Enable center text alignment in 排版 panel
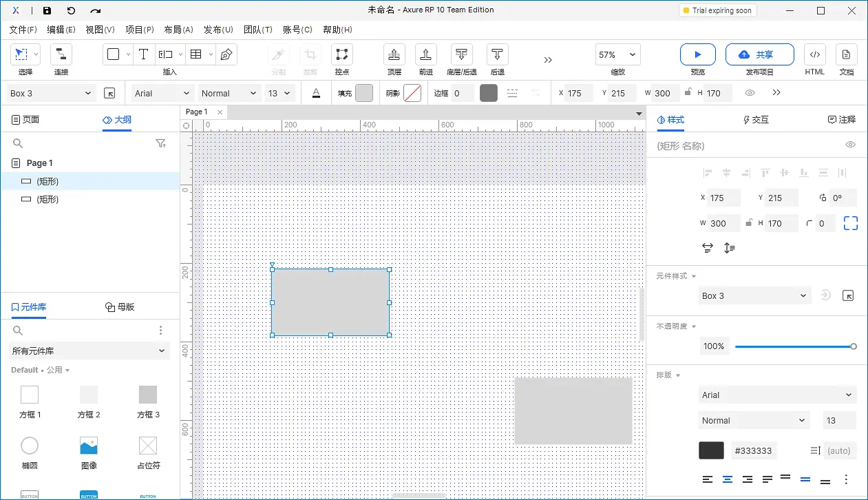 click(727, 479)
